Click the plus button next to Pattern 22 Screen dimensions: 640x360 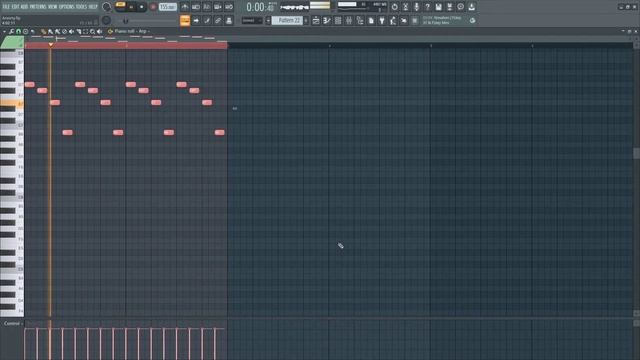(x=306, y=20)
